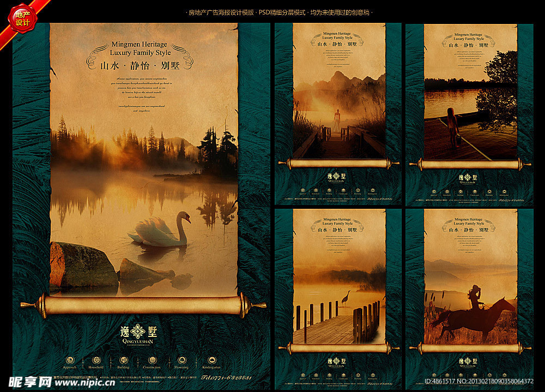Viewport: 545px width, 392px height.
Task: Click the Flowering icon in the large poster
Action: 182,360
